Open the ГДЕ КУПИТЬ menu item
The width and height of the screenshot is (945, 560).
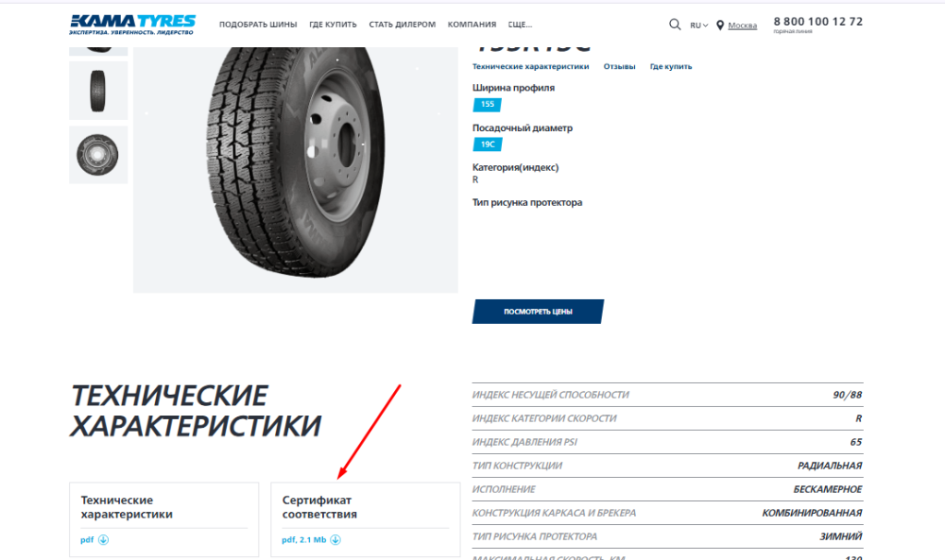point(332,25)
